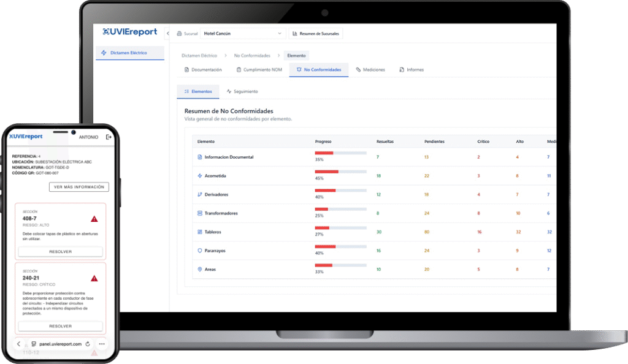Click the logout icon on the phone header
Viewport: 628px width, 364px height.
pyautogui.click(x=109, y=137)
